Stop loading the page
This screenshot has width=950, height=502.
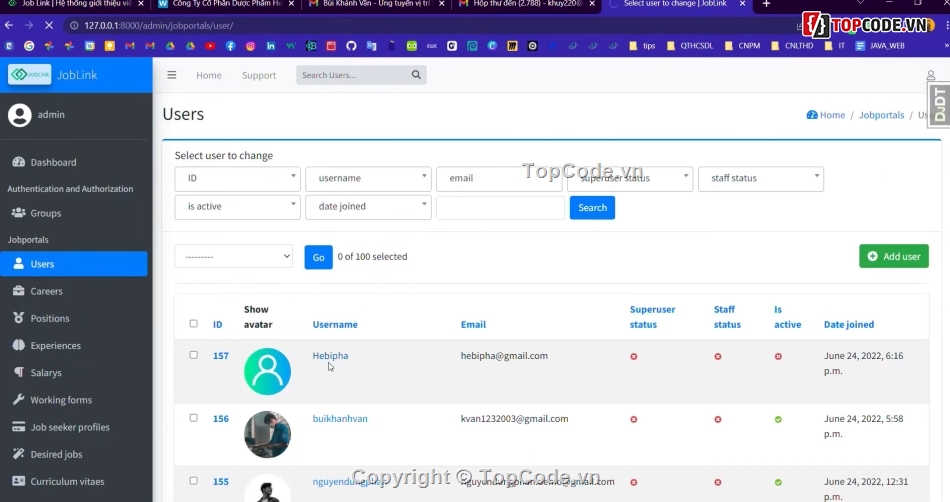pos(49,25)
